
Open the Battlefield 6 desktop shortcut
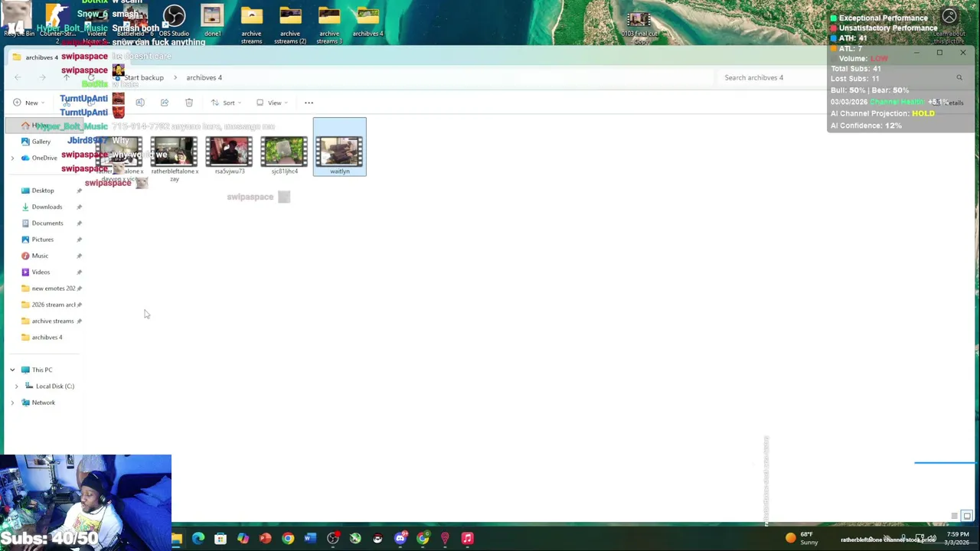coord(136,23)
